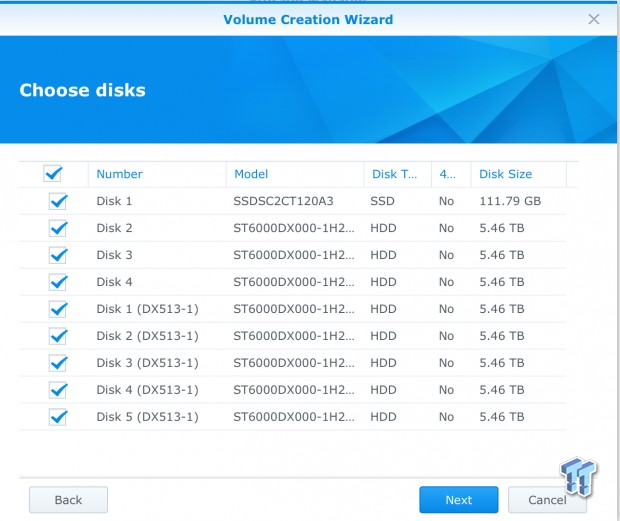Screen dimensions: 620x521
Task: Toggle Disk 4 (DX513-1) checkbox
Action: point(58,390)
